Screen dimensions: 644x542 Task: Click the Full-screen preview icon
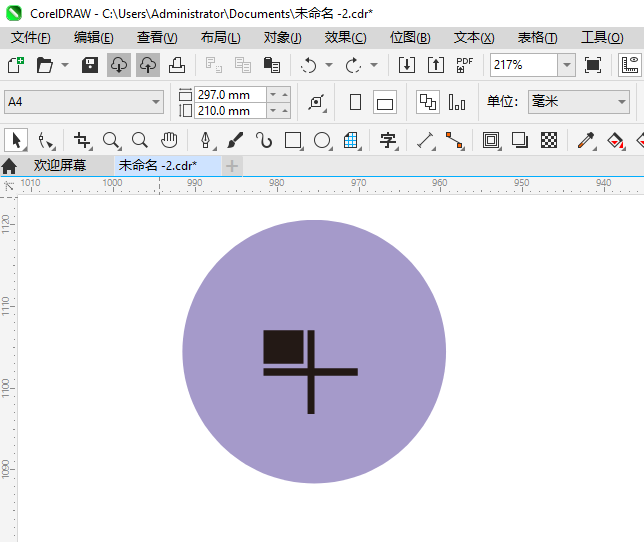click(593, 65)
